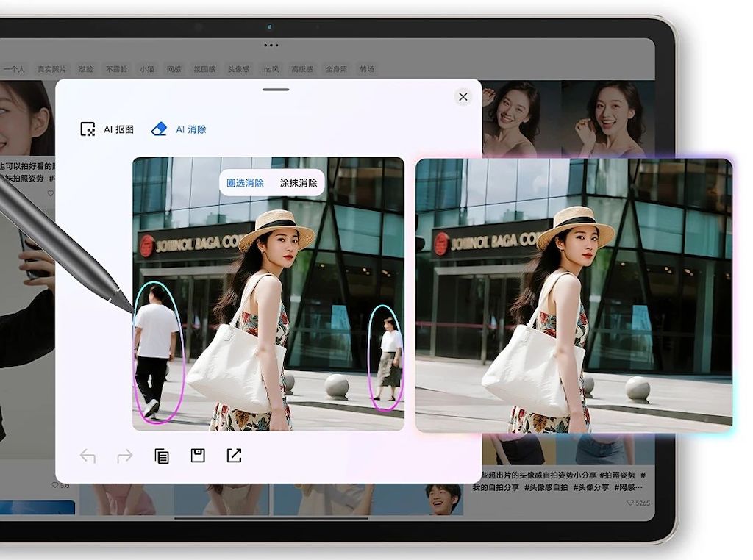
Task: Switch to 圈选消除 circle-select mode
Action: click(x=245, y=183)
